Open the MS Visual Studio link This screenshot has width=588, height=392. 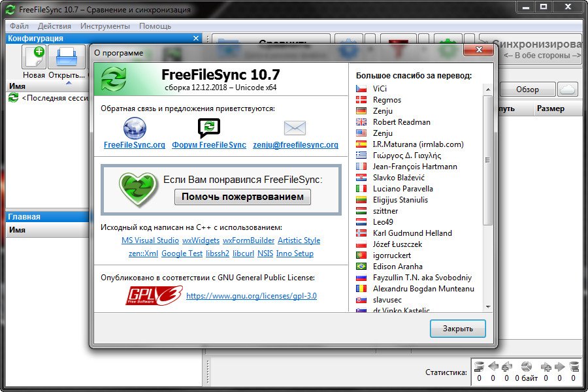150,240
